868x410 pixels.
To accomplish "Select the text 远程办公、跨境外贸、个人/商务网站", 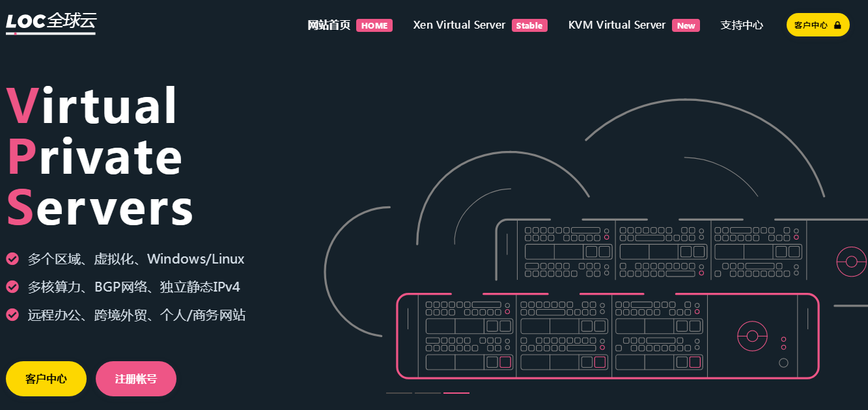I will 137,315.
